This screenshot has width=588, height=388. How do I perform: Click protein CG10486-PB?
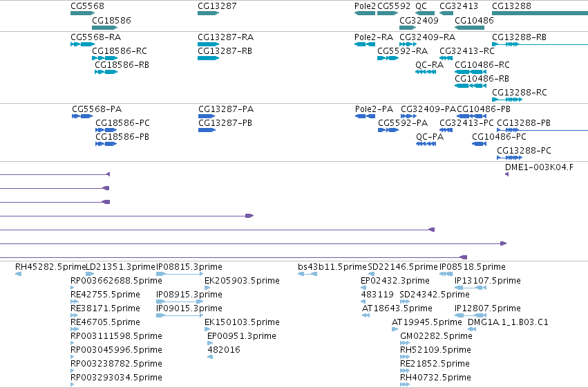[484, 109]
